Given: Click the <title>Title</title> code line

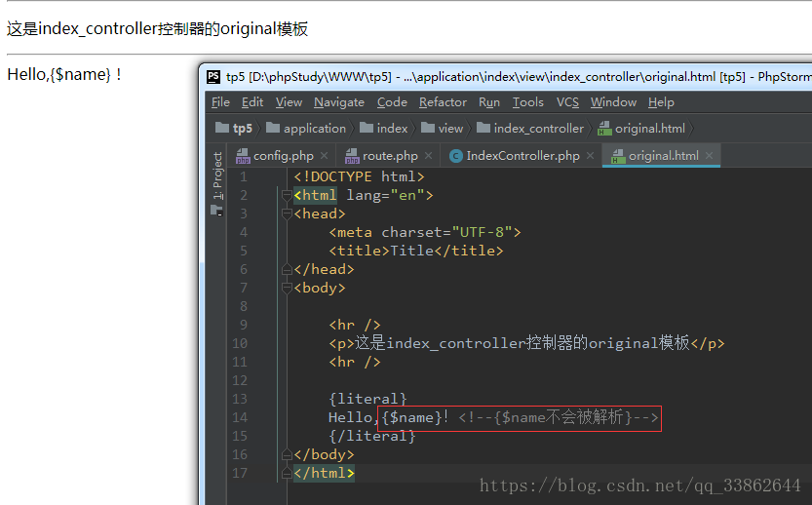Looking at the screenshot, I should click(416, 251).
